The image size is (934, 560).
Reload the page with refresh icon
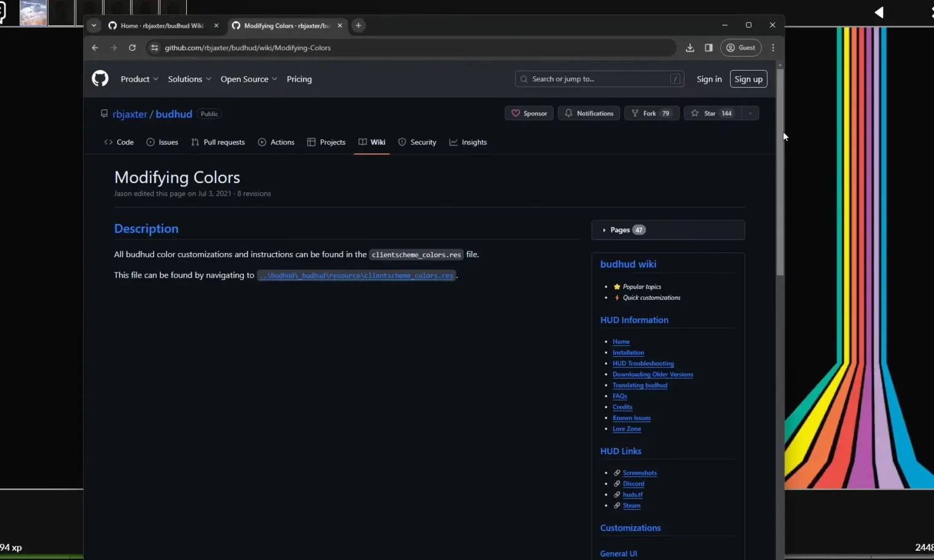point(132,47)
